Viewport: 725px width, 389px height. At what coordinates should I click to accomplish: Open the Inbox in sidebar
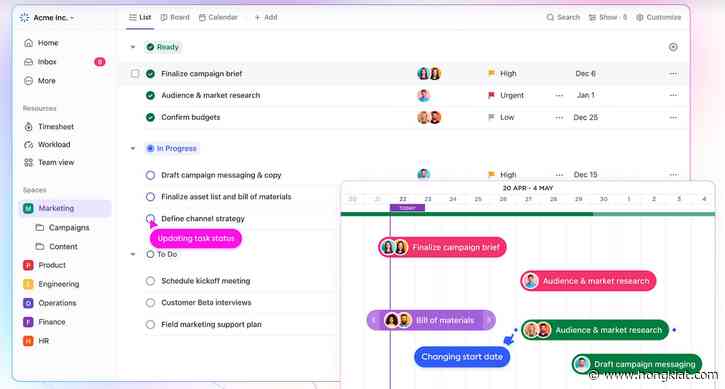coord(41,62)
